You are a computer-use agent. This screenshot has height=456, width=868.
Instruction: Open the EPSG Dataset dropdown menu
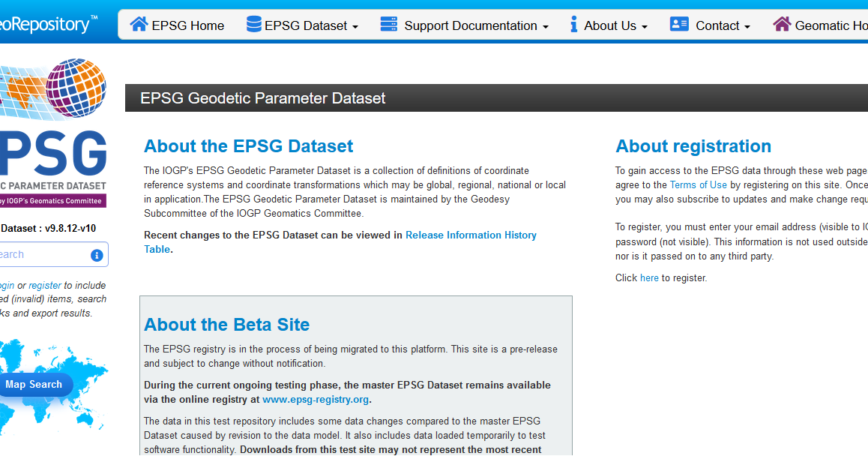click(x=304, y=25)
